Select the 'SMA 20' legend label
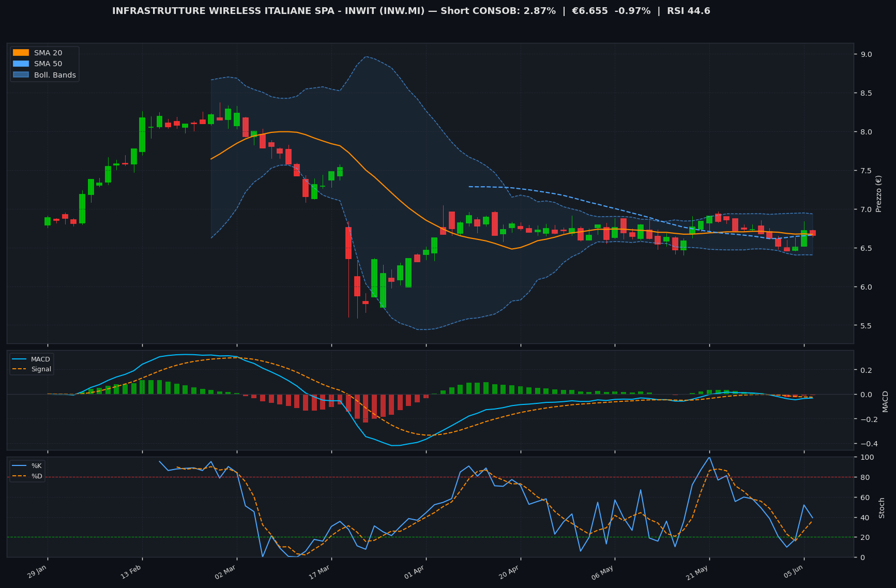Screen dimensions: 896x588 pyautogui.click(x=48, y=53)
